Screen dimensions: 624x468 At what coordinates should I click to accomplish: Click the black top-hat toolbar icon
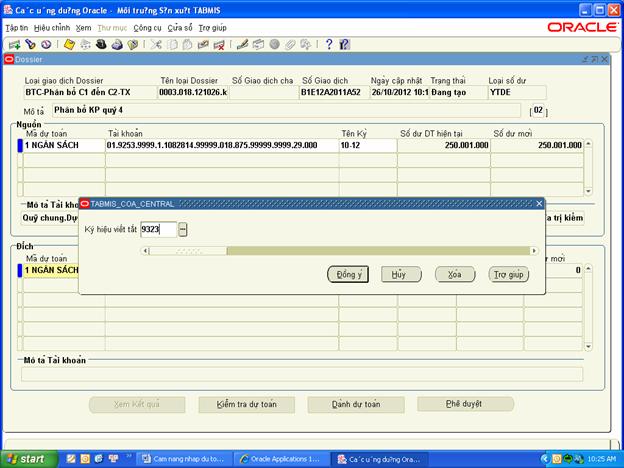(x=101, y=45)
